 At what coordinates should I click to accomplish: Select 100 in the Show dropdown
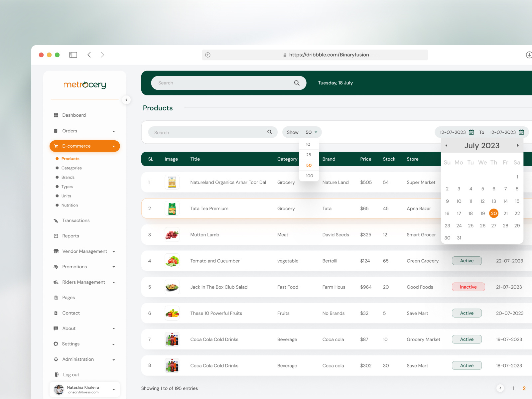point(309,176)
